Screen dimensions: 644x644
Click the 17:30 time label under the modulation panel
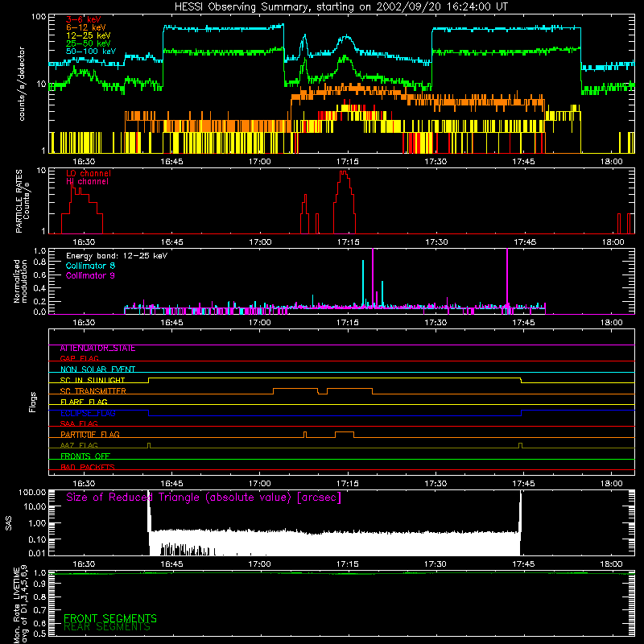coord(436,323)
